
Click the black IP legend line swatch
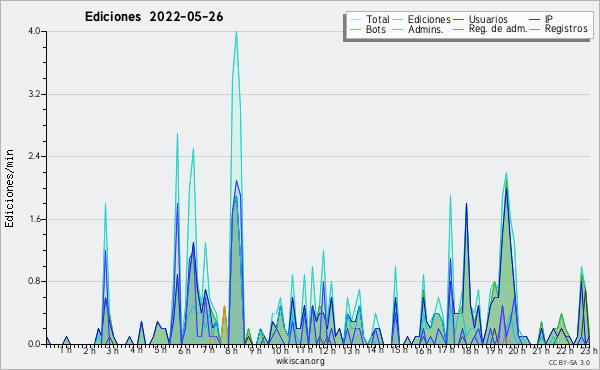click(x=535, y=20)
